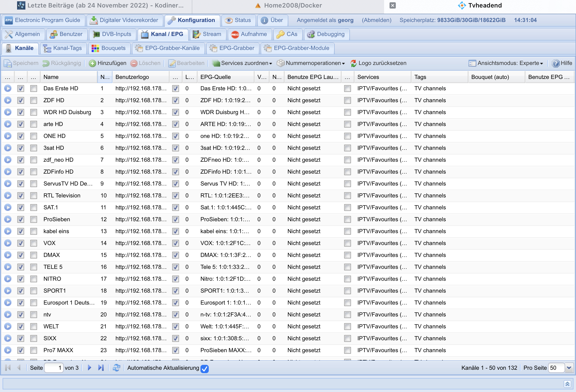Play the Pro7 MAXX channel stream
This screenshot has height=392, width=576.
point(8,350)
